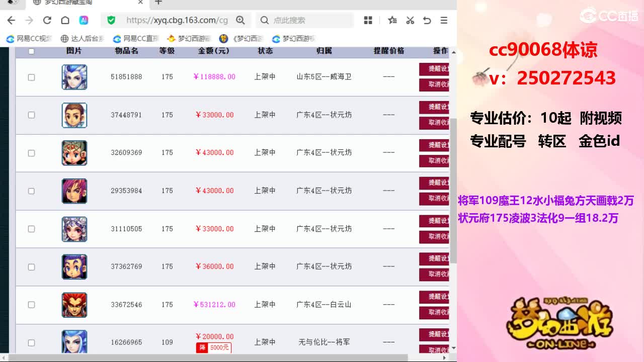Remove item 32609369 from favorites
The width and height of the screenshot is (644, 362).
434,160
